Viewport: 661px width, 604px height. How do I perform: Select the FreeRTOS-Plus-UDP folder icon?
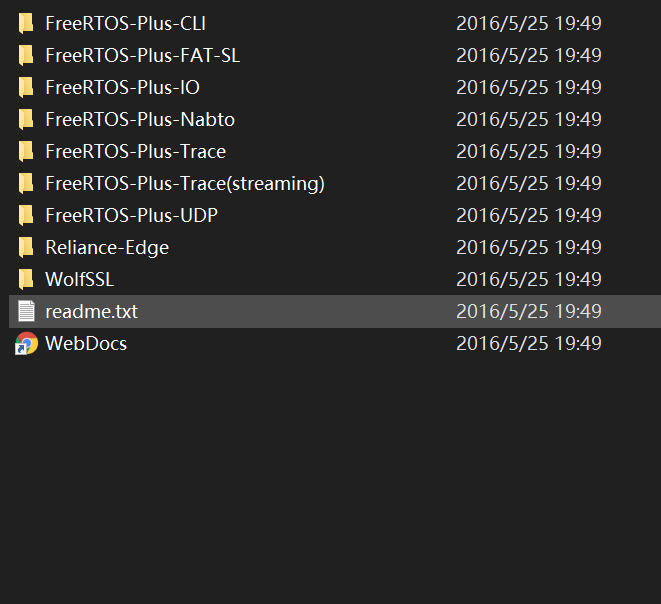point(26,216)
